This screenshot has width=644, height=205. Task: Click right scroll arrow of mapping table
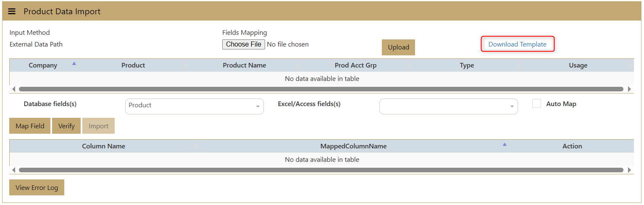click(x=629, y=170)
